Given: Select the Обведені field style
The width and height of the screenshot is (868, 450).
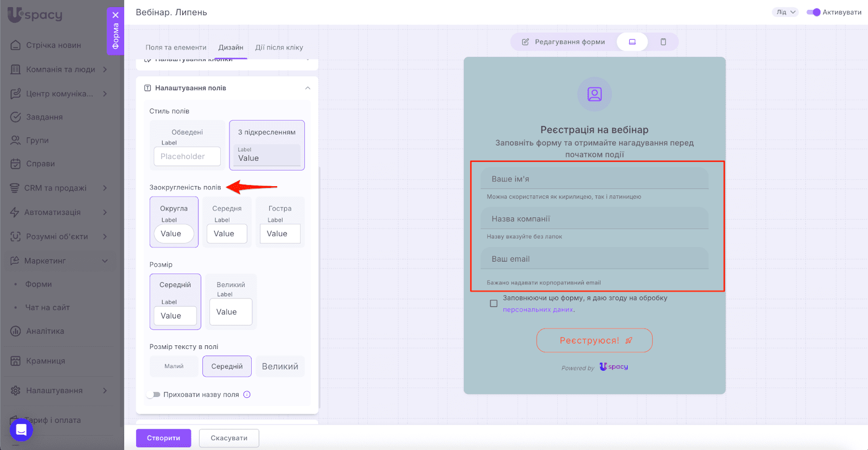Looking at the screenshot, I should (187, 145).
